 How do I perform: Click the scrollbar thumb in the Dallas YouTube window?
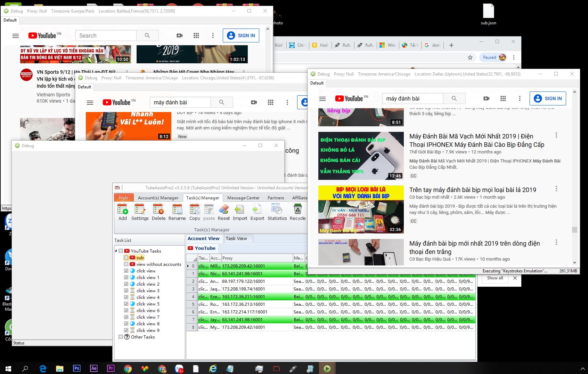[574, 230]
